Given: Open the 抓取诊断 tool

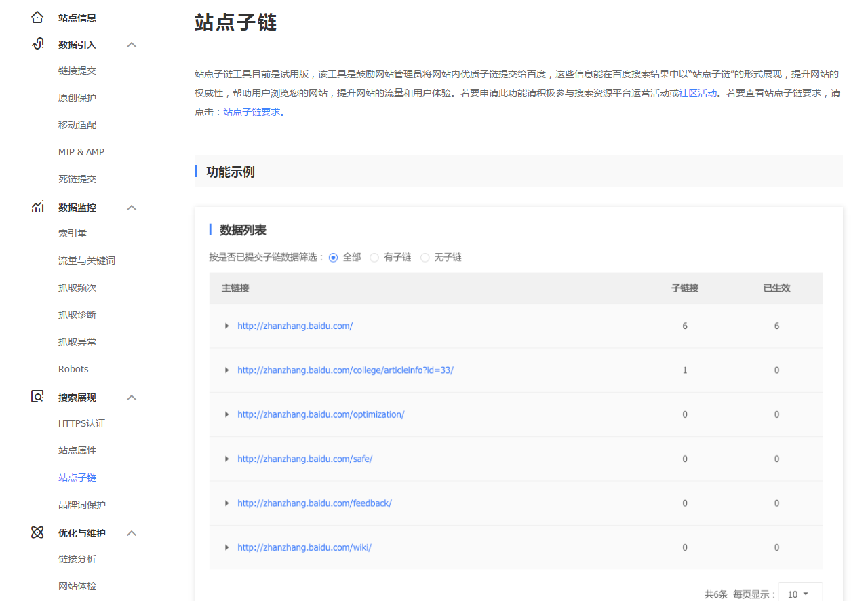Looking at the screenshot, I should coord(76,314).
